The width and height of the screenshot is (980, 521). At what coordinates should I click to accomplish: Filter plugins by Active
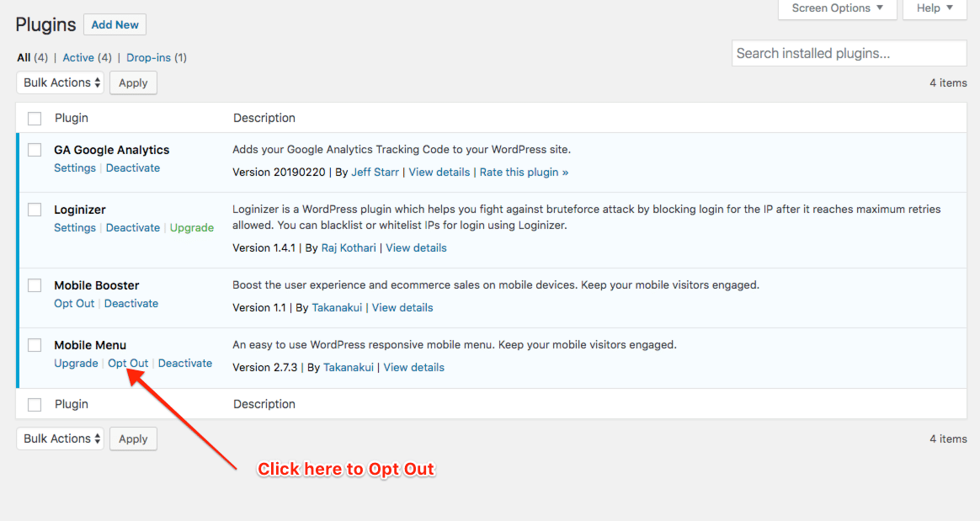point(78,57)
